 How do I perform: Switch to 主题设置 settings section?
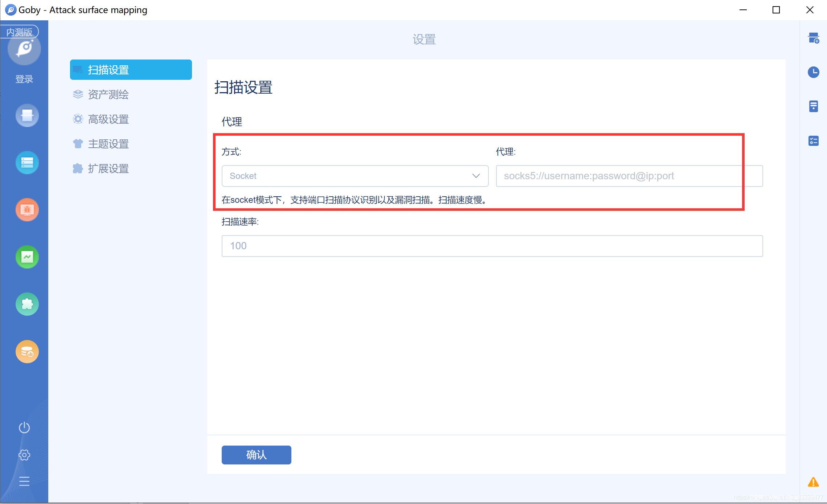click(108, 144)
